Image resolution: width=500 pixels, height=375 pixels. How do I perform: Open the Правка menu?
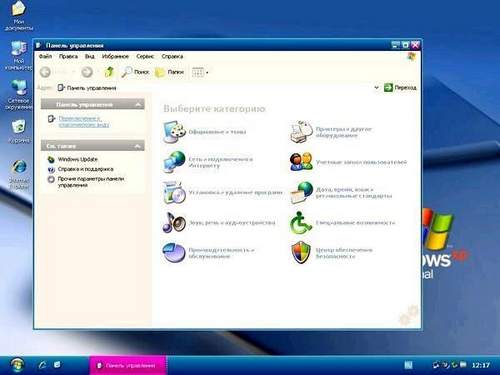[x=68, y=56]
